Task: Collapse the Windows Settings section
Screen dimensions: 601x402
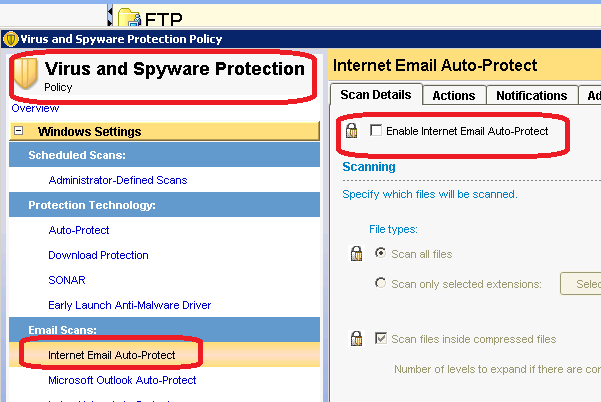Action: click(18, 131)
